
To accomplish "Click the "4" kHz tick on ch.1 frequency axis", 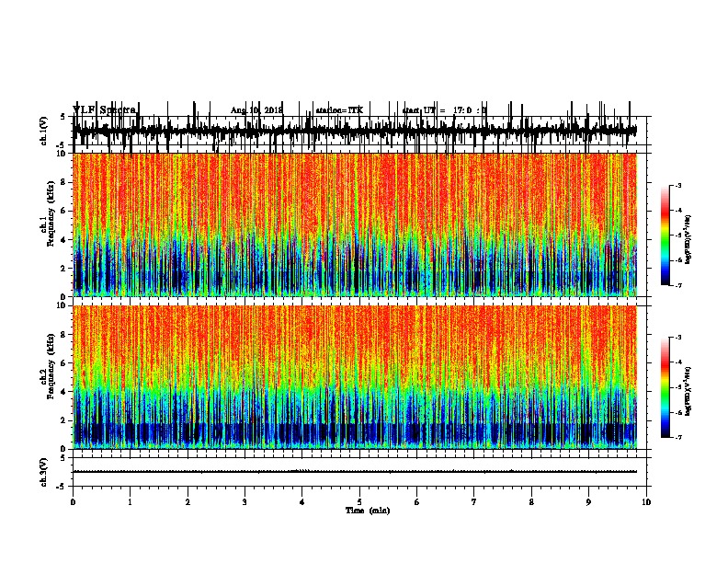I will pyautogui.click(x=64, y=240).
